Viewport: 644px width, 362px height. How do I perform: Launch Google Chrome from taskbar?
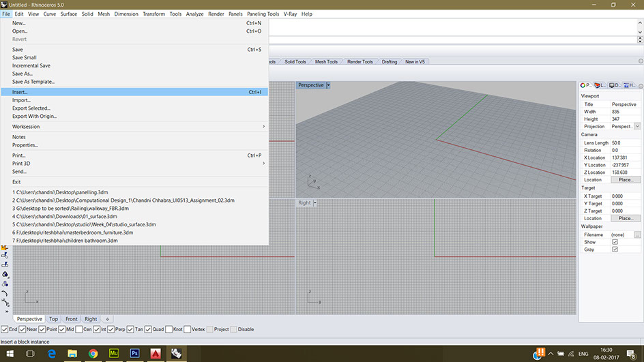pos(93,353)
